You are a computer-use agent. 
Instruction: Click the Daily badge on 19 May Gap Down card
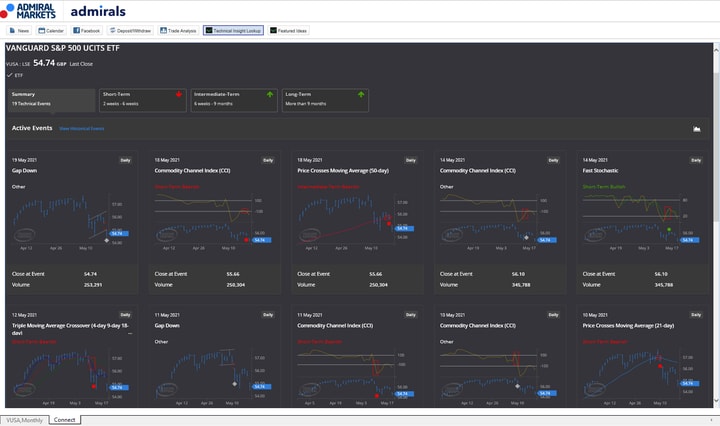[x=125, y=160]
